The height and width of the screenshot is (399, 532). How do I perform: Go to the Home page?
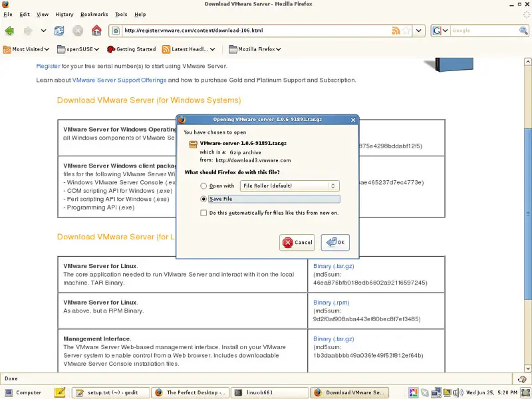96,31
